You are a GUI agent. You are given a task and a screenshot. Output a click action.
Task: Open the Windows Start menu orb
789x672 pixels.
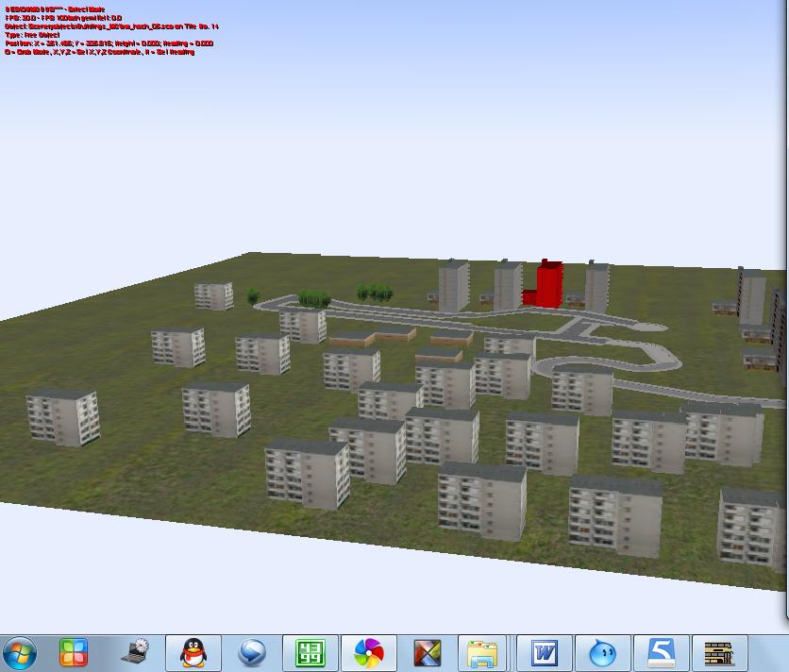pos(20,653)
